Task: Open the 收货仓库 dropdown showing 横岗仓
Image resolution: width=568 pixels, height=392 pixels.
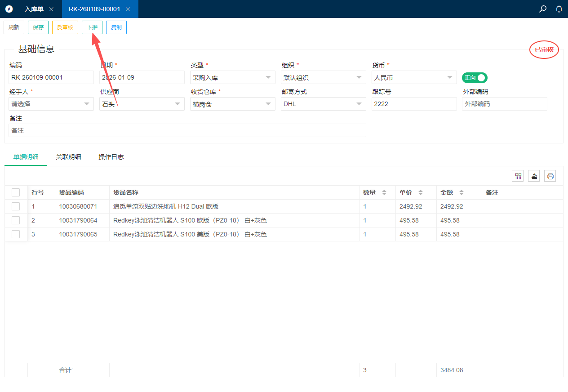Action: pyautogui.click(x=232, y=104)
